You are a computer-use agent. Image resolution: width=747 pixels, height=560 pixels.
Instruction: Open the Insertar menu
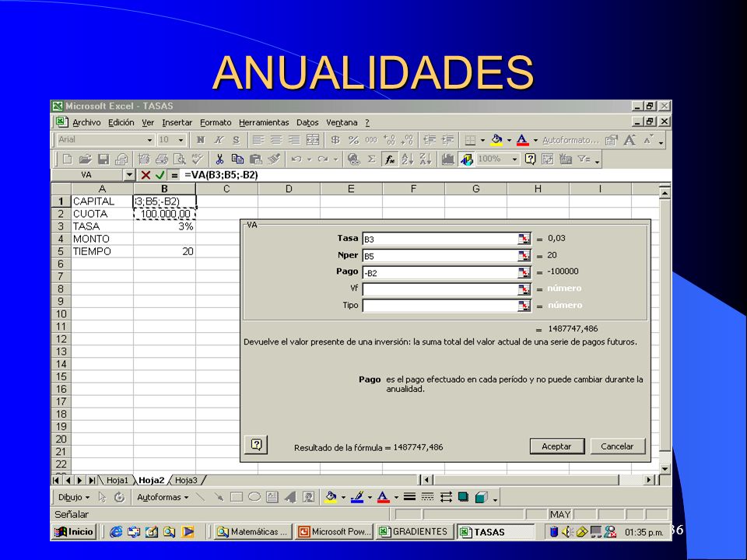(x=177, y=122)
